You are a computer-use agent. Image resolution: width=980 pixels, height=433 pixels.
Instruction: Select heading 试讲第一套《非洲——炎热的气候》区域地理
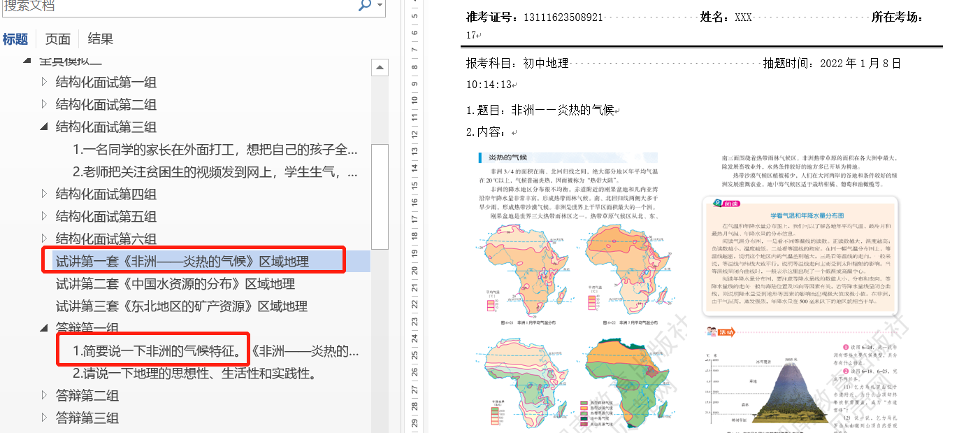click(x=182, y=262)
